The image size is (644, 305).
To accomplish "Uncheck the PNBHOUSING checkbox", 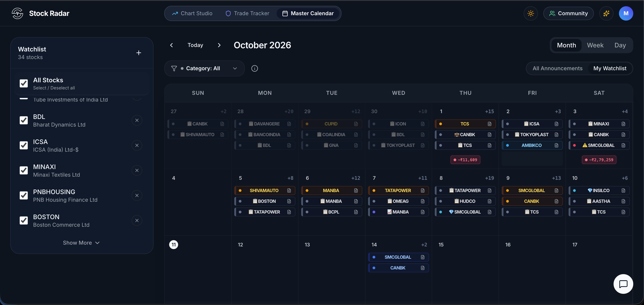I will tap(24, 195).
